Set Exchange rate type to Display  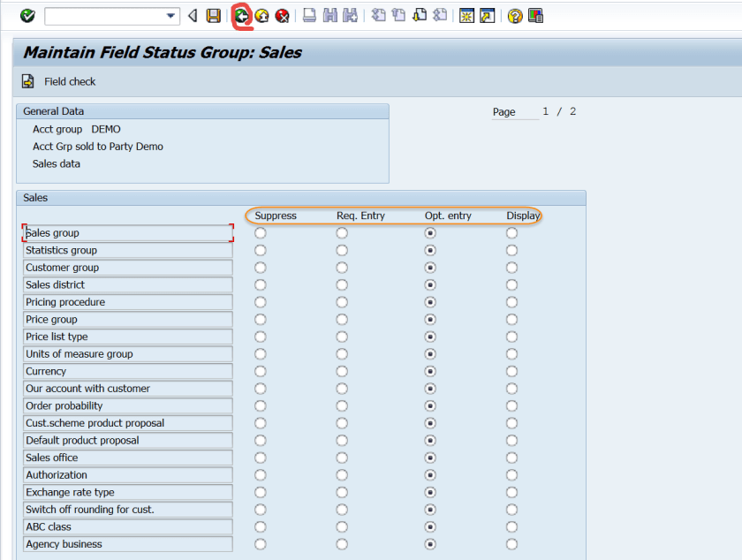(511, 492)
